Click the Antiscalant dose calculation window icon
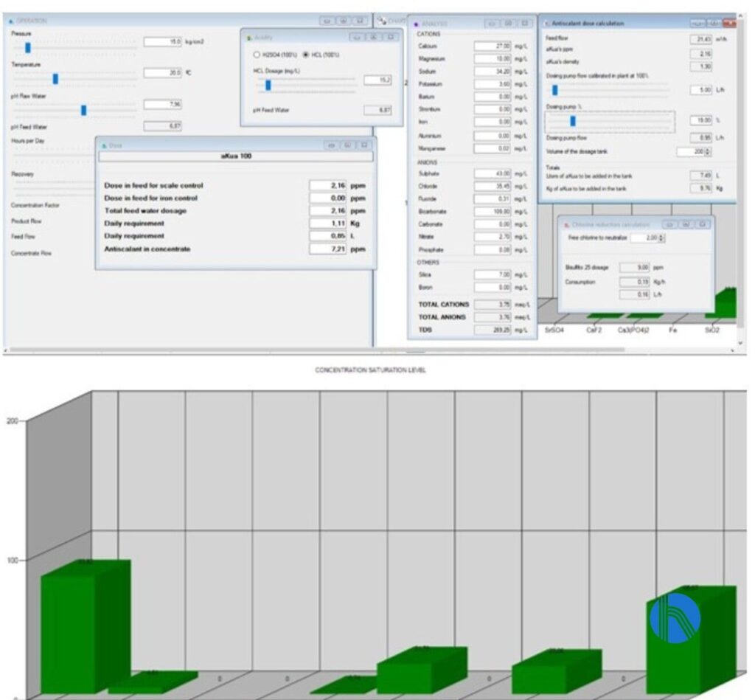755x700 pixels. coord(547,24)
